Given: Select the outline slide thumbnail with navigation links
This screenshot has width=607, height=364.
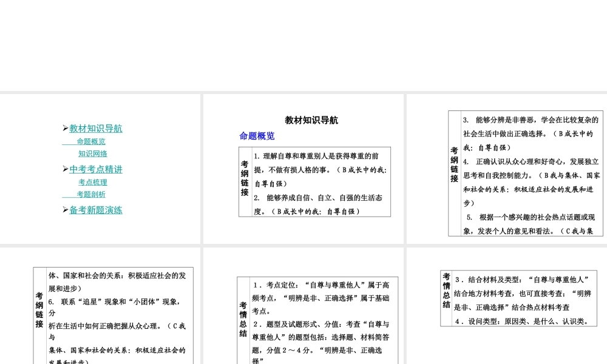Looking at the screenshot, I should (x=100, y=169).
